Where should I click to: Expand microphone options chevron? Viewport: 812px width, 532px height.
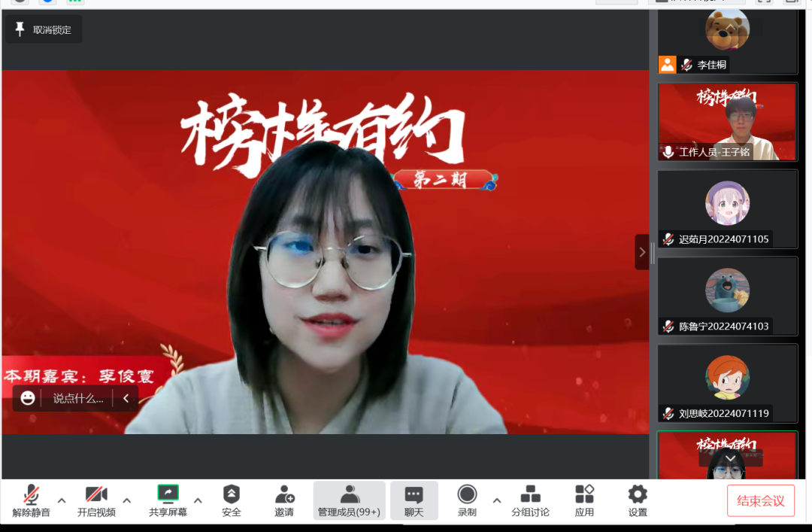pyautogui.click(x=62, y=500)
